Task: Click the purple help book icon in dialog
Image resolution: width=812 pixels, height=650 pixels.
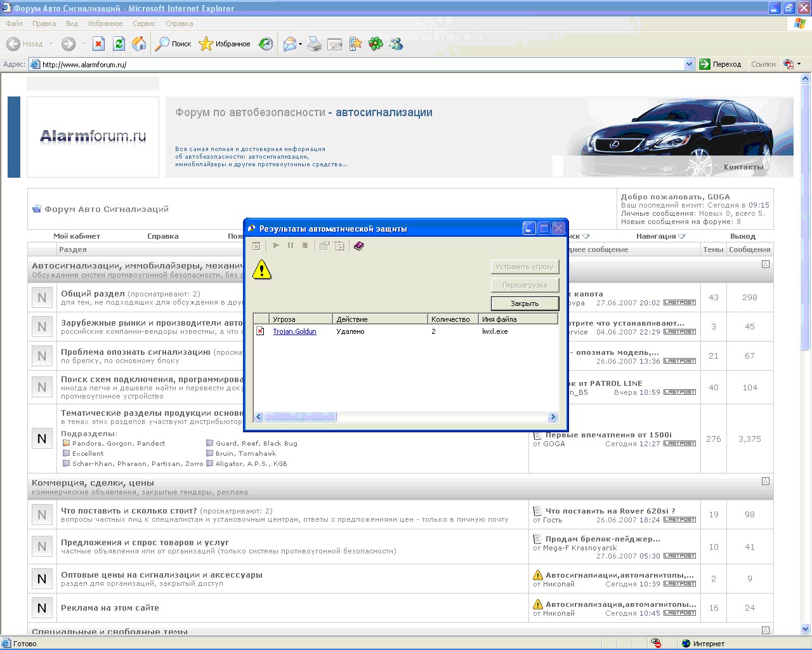Action: (x=359, y=246)
